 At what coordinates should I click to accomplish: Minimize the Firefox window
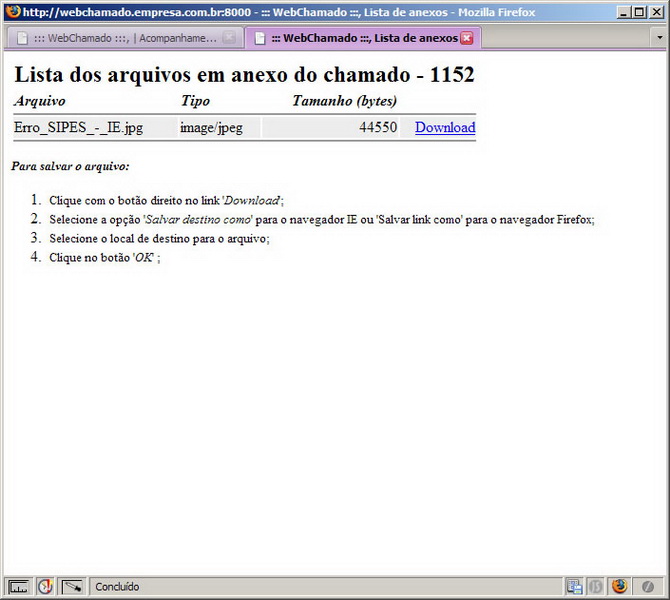[x=624, y=12]
